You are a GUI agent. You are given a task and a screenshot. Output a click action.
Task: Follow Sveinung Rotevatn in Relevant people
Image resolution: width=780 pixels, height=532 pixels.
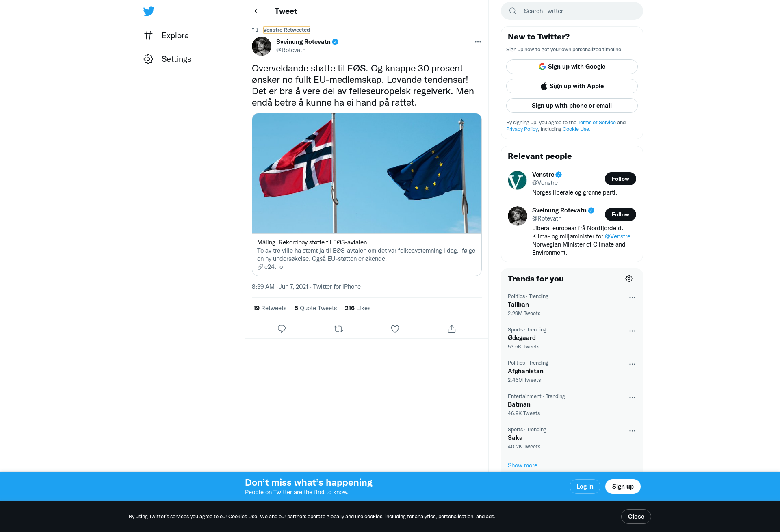click(620, 214)
